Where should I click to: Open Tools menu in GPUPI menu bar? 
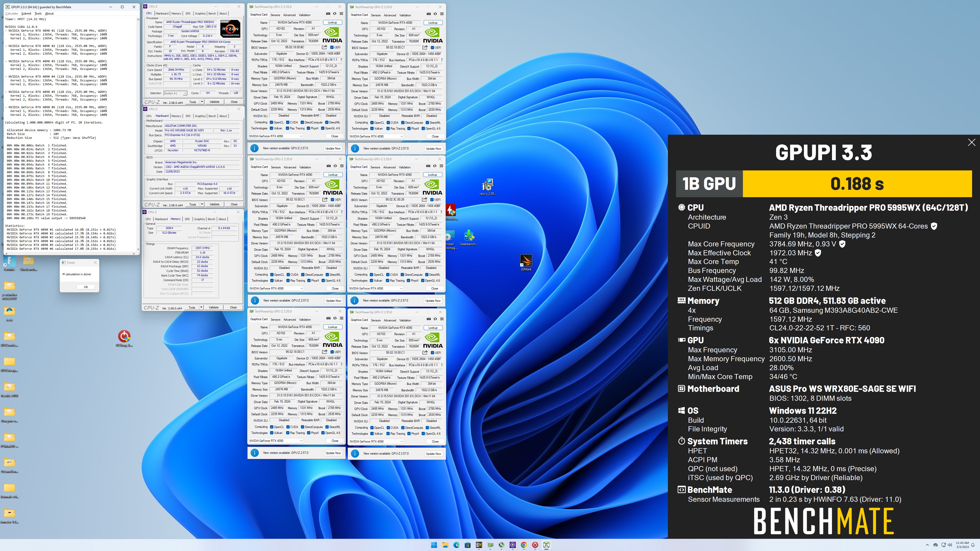[38, 14]
